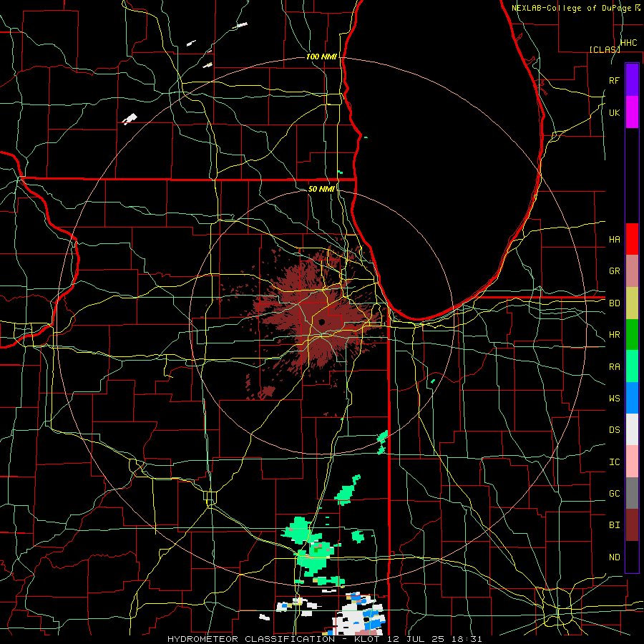
Task: Click the KLOT radar site center dot
Action: tap(321, 322)
